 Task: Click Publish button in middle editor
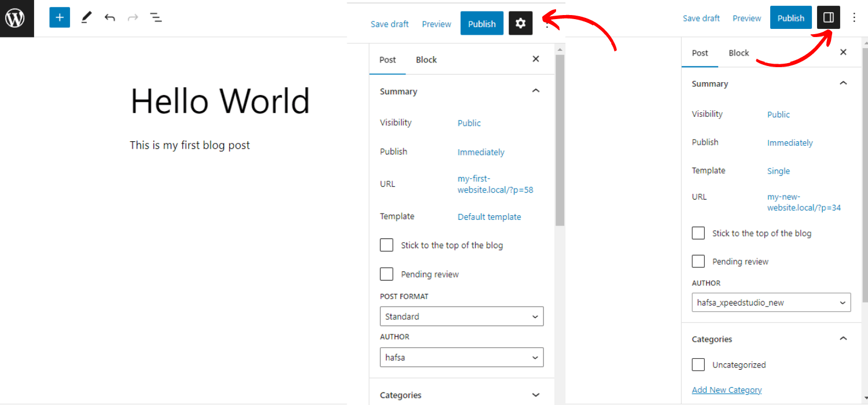(482, 23)
